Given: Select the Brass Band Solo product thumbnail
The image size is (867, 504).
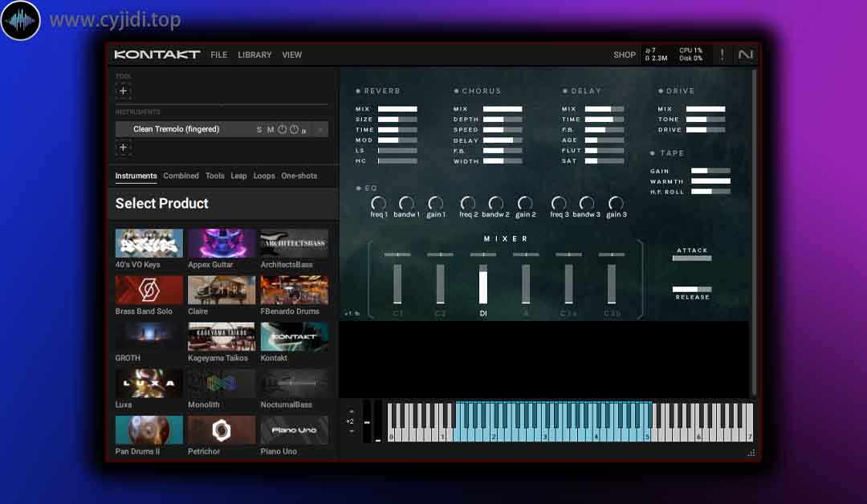Looking at the screenshot, I should click(x=149, y=291).
